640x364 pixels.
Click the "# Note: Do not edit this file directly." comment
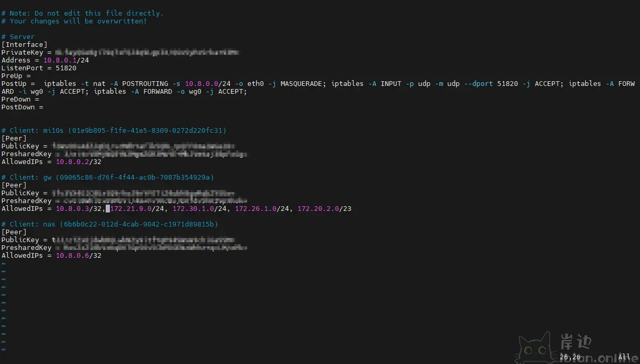click(x=82, y=13)
